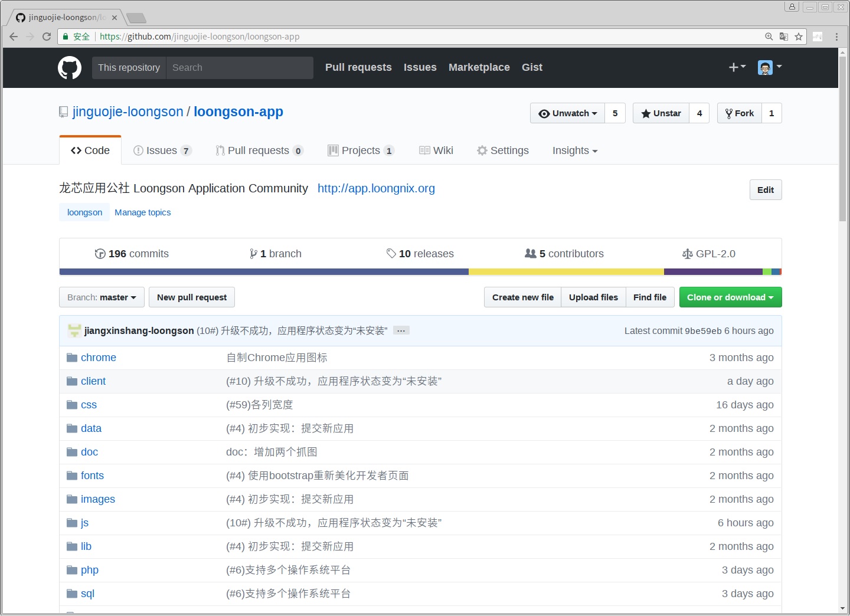Open the Chrome three-dot menu

point(836,37)
